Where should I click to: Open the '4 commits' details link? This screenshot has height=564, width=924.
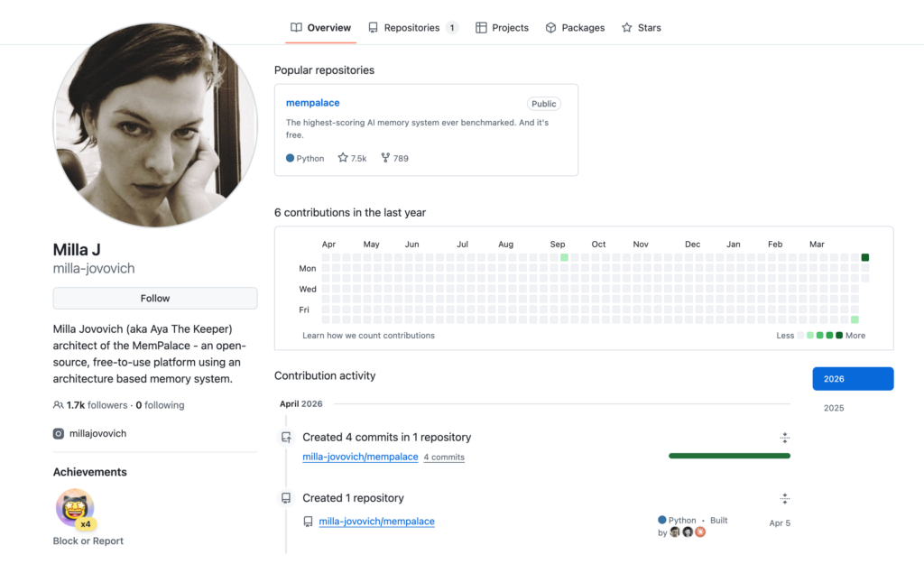tap(444, 457)
